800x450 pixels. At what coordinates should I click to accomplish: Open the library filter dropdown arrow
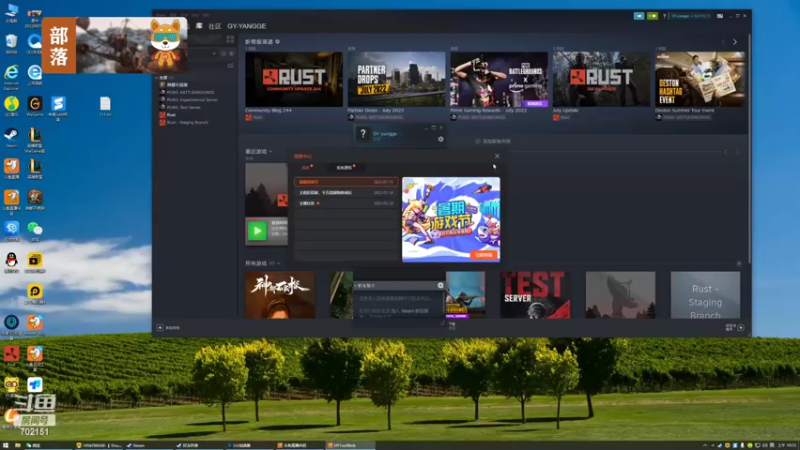(x=214, y=54)
